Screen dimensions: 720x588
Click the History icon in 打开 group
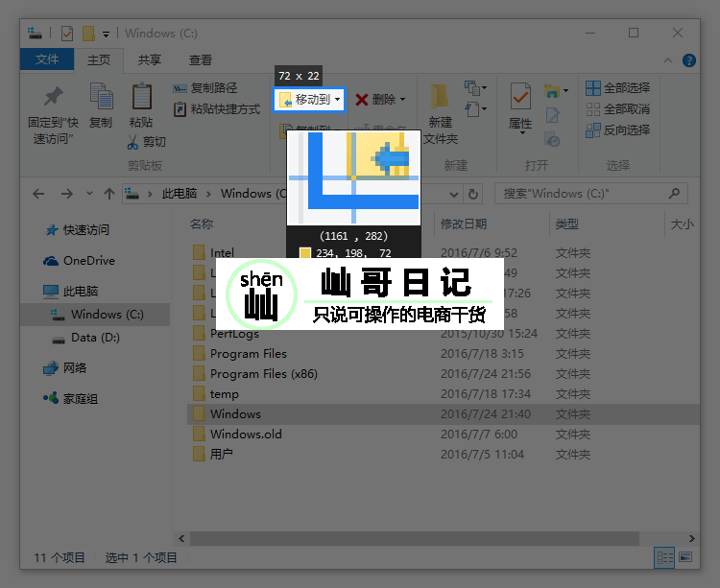point(552,139)
